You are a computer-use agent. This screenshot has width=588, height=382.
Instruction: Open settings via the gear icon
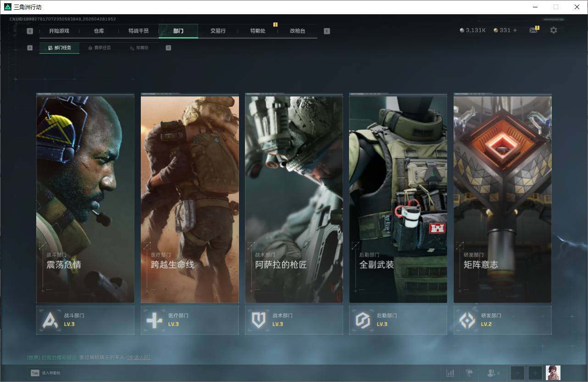pos(554,30)
